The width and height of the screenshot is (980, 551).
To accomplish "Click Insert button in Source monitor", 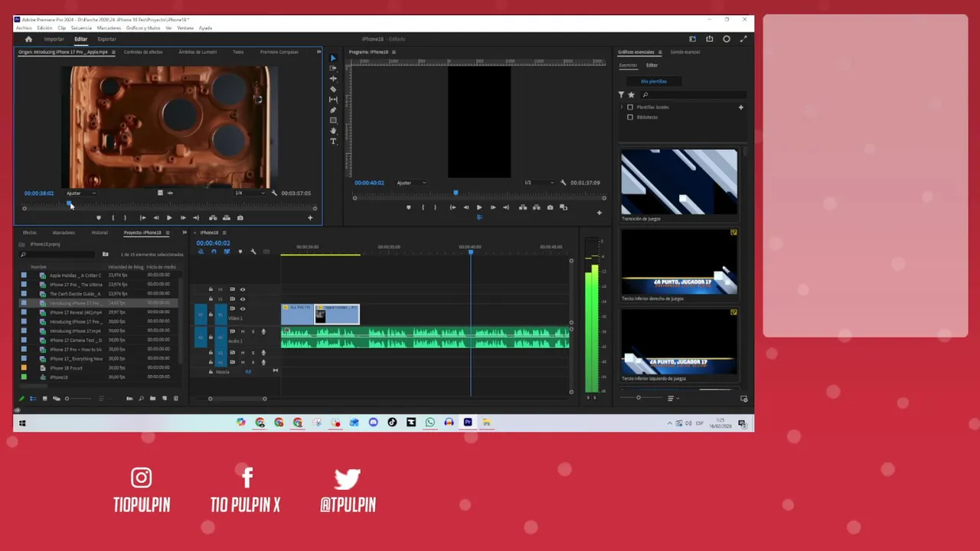I will pyautogui.click(x=213, y=217).
